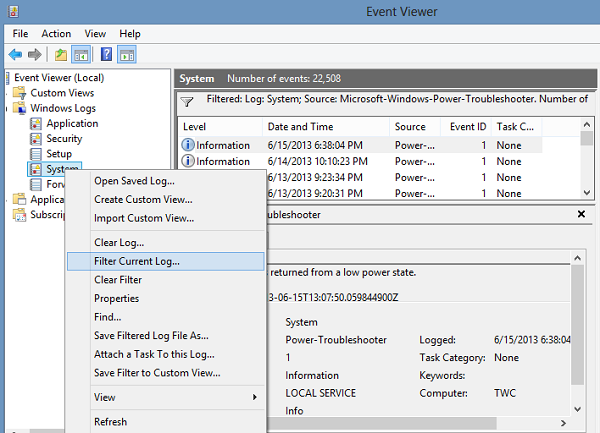Toggle the Show/Hide Action Pane icon

[127, 54]
